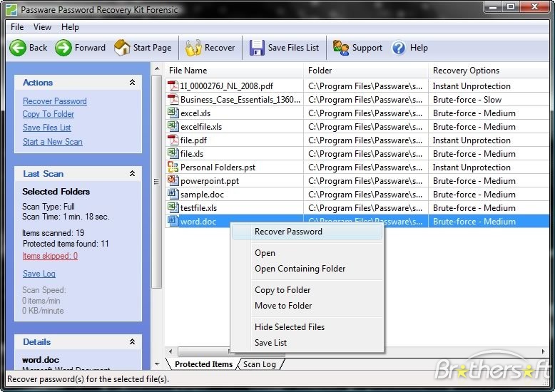Choose Open Containing Folder in context menu
The image size is (555, 392).
[307, 269]
